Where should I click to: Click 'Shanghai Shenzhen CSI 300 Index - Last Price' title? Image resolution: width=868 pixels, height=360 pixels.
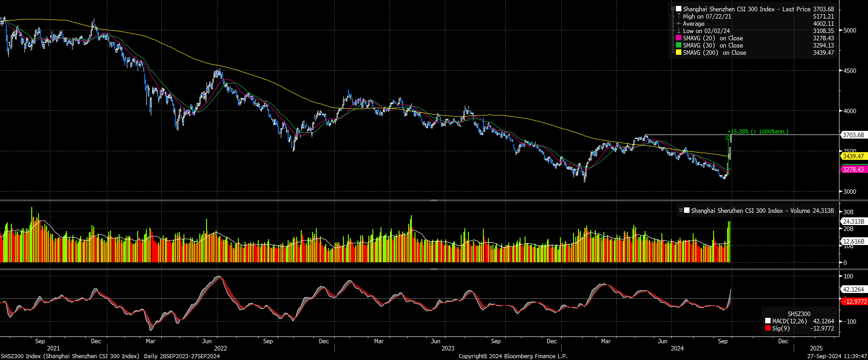point(747,9)
